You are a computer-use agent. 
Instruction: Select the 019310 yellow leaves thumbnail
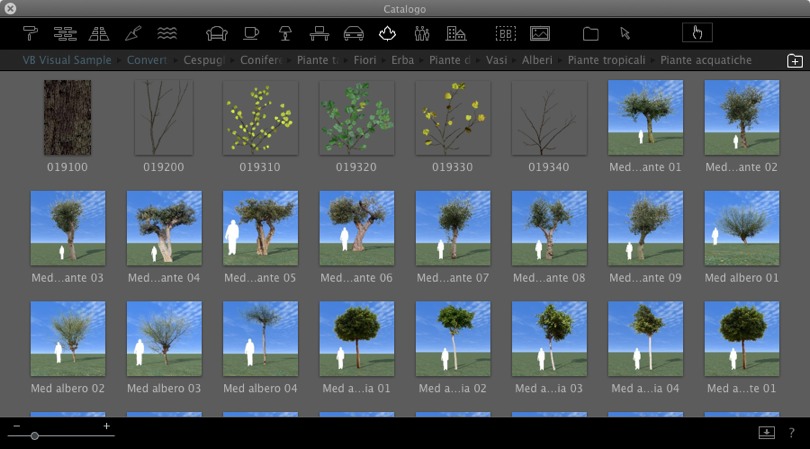tap(260, 117)
